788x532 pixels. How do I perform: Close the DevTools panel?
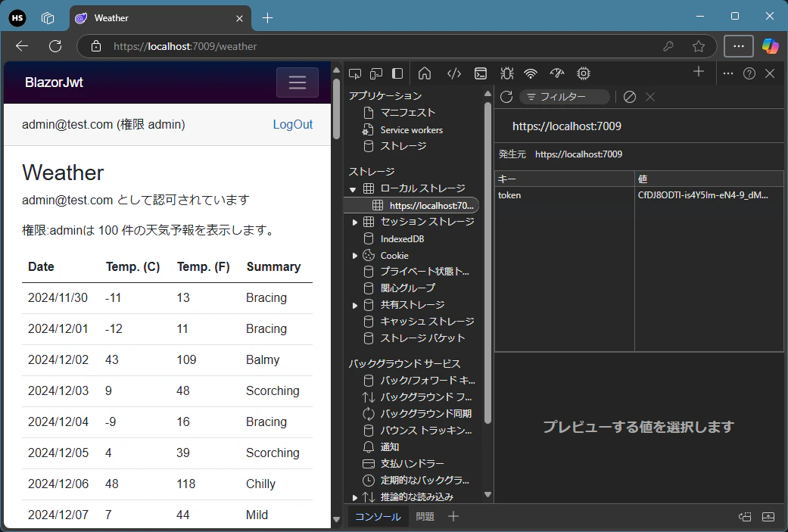[x=770, y=74]
